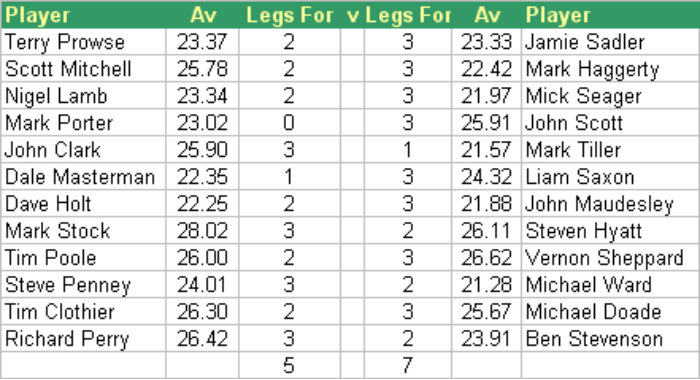
Task: Click the left Player column header
Action: [83, 15]
